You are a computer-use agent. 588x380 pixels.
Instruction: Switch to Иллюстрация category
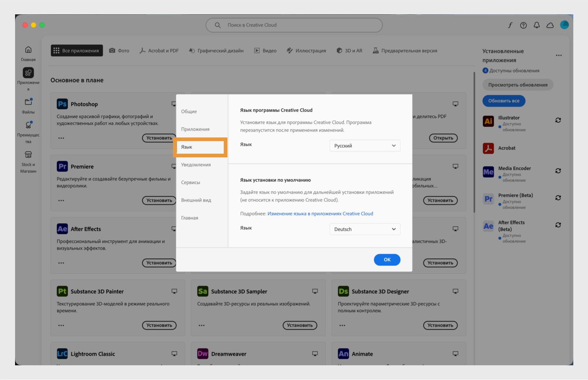click(306, 51)
